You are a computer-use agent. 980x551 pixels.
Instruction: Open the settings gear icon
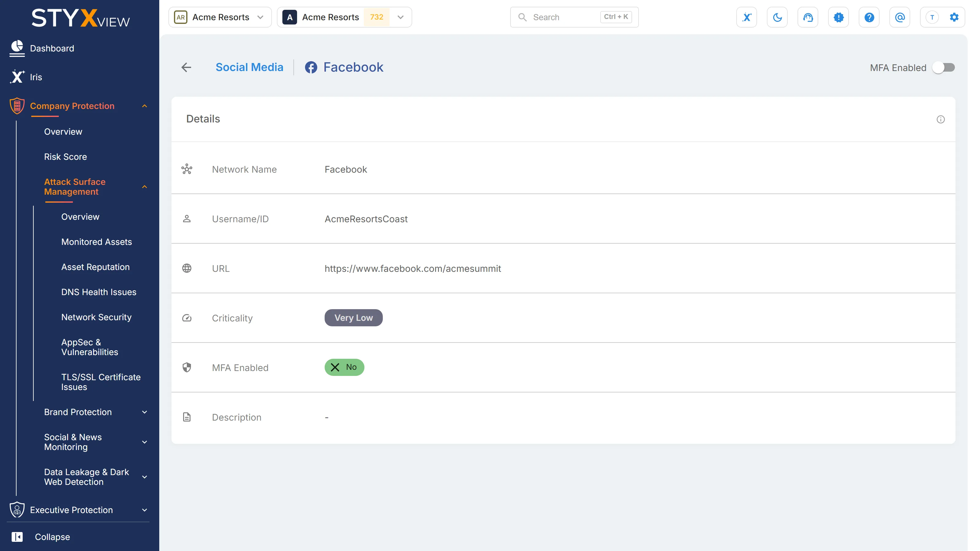pyautogui.click(x=954, y=17)
